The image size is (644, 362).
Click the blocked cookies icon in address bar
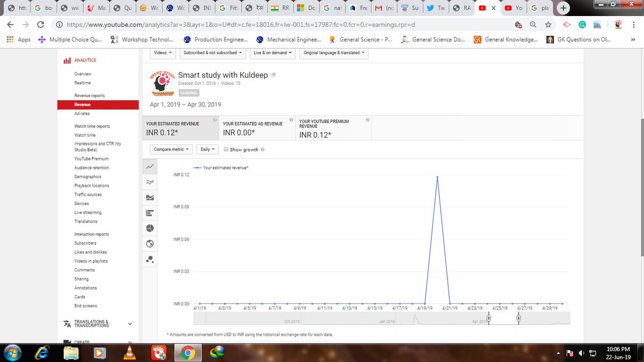click(518, 25)
